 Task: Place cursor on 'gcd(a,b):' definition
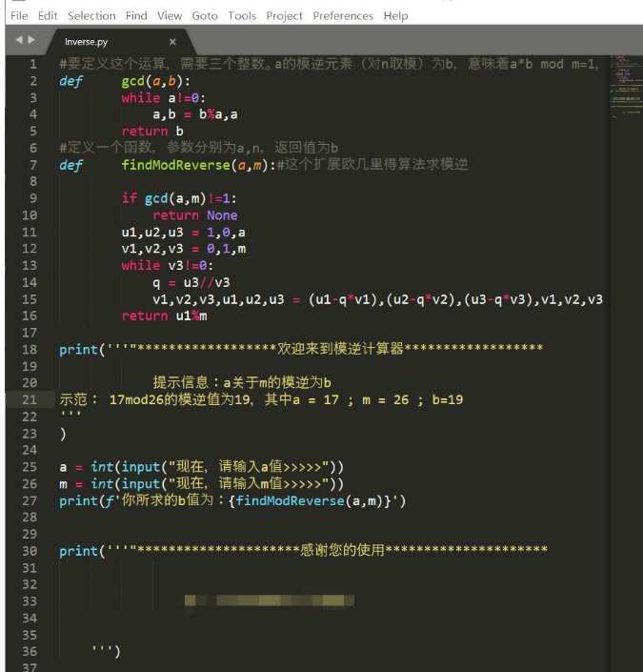tap(156, 81)
